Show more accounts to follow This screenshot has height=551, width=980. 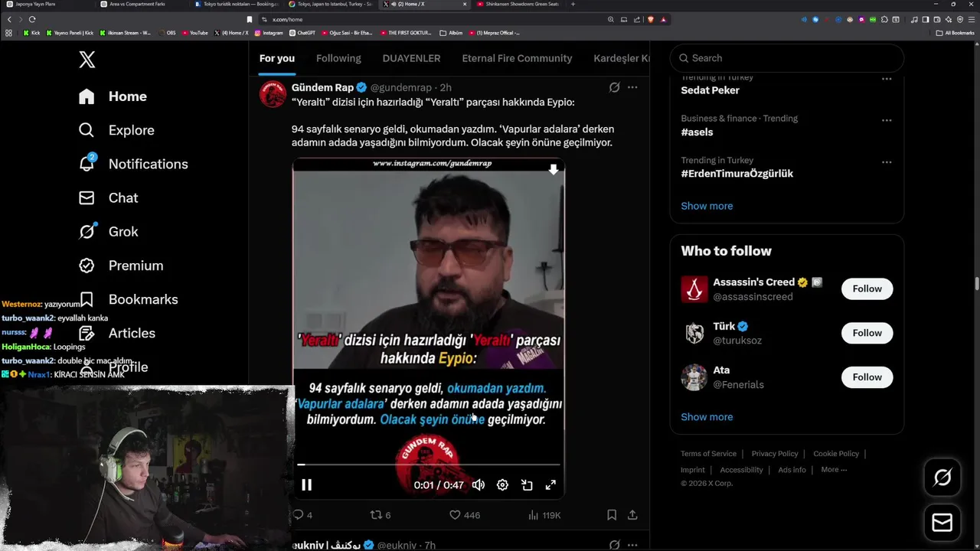tap(707, 417)
